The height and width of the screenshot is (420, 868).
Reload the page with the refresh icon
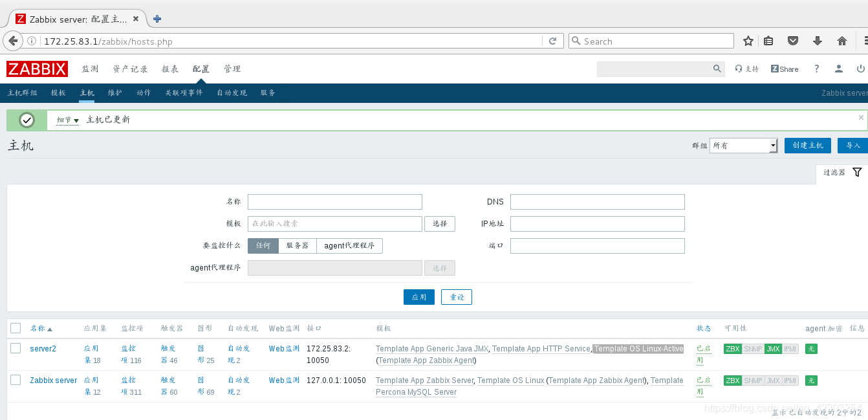click(x=552, y=41)
